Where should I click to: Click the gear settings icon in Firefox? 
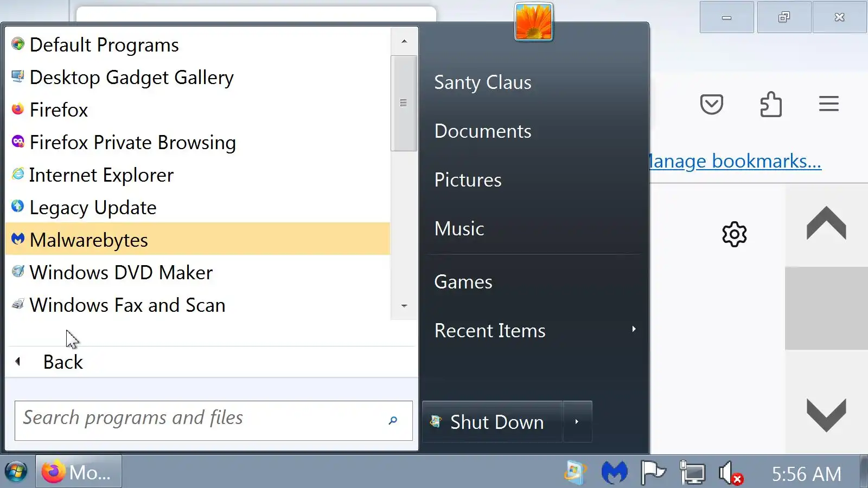[x=735, y=234]
